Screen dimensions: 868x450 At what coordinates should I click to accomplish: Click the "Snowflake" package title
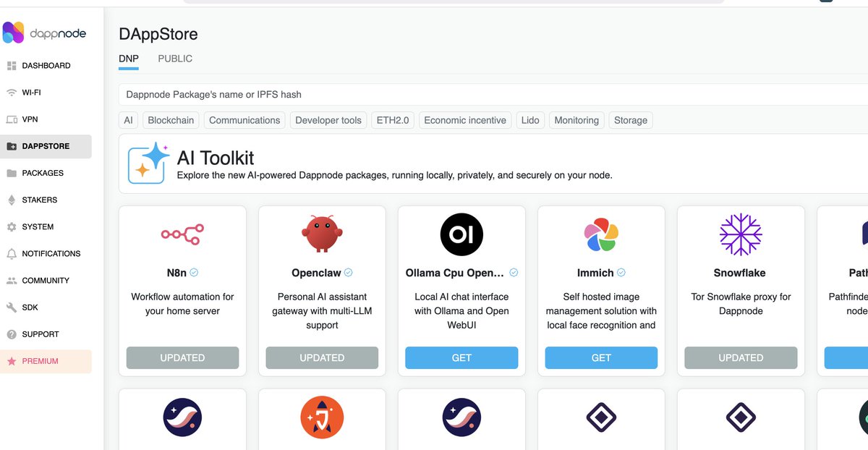(x=739, y=273)
